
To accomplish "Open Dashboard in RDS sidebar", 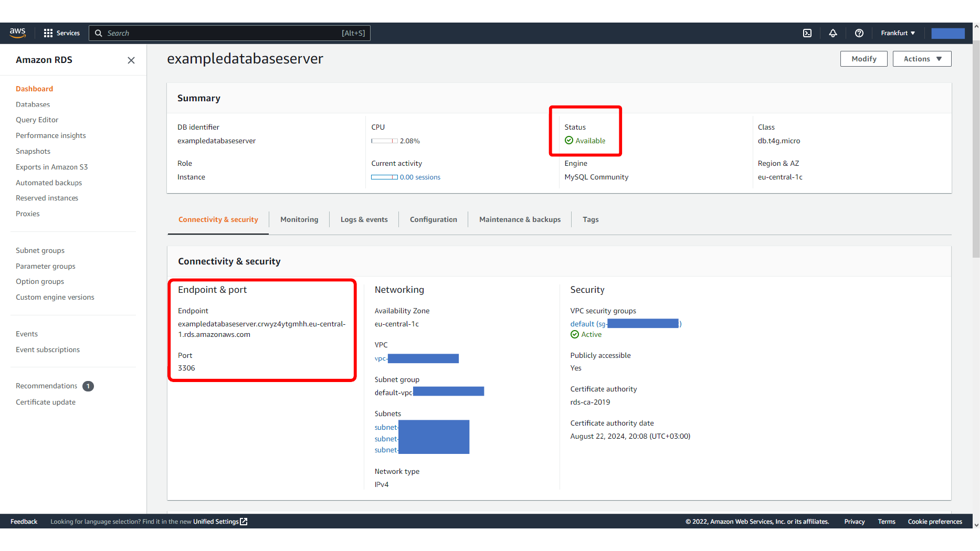I will tap(34, 89).
